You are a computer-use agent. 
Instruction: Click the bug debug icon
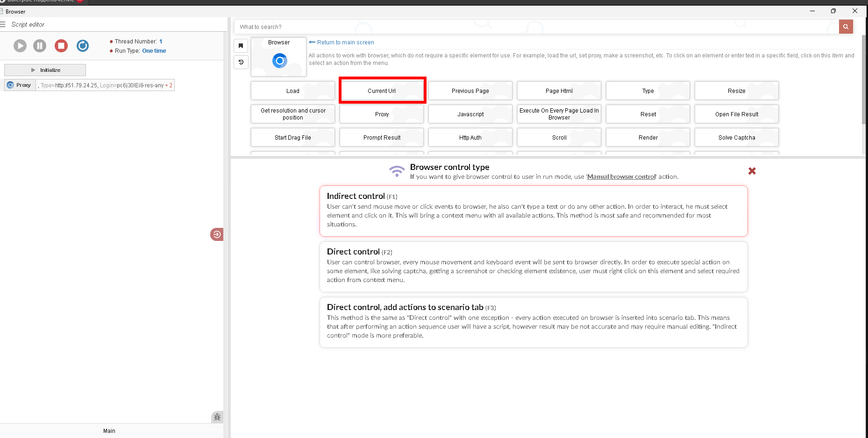coord(217,417)
